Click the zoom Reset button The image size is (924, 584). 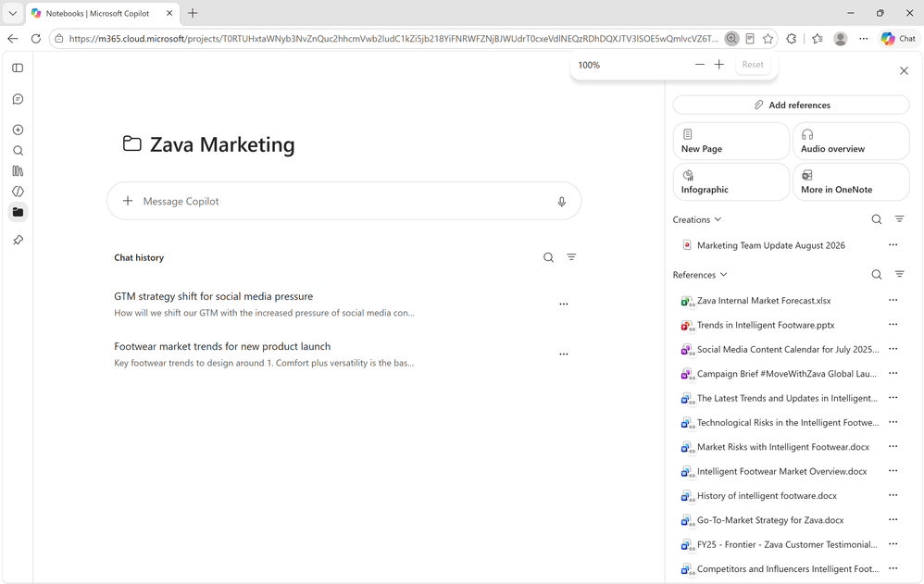pos(753,65)
